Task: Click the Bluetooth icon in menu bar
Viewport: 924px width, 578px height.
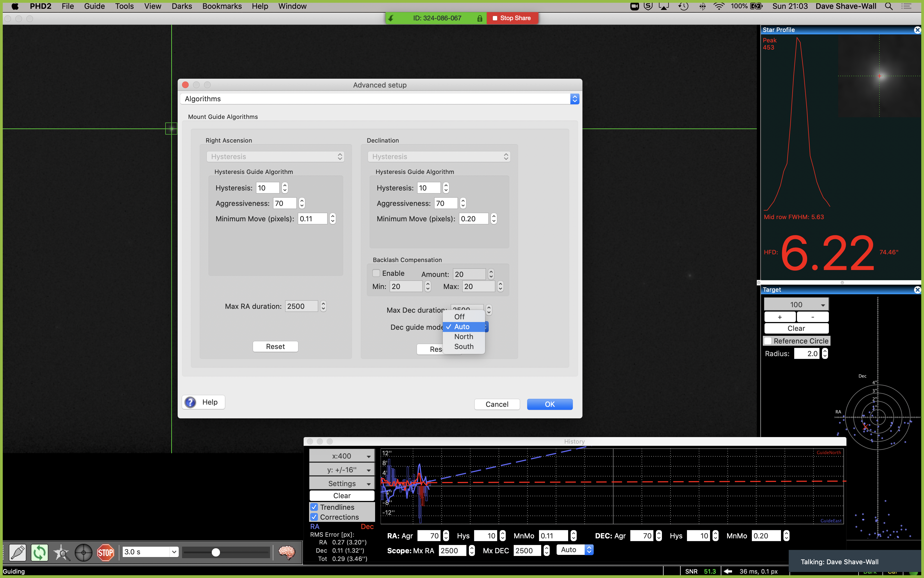Action: coord(702,6)
